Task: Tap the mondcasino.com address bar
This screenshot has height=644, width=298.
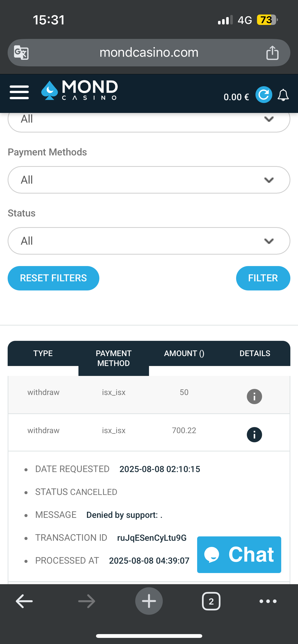Action: coord(149,53)
